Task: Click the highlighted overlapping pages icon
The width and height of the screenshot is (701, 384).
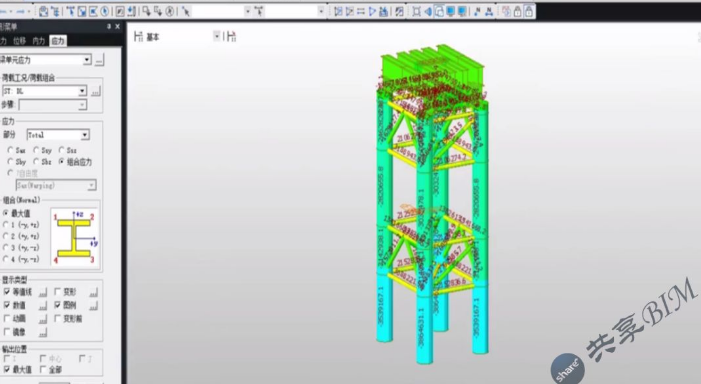Action: [x=439, y=11]
